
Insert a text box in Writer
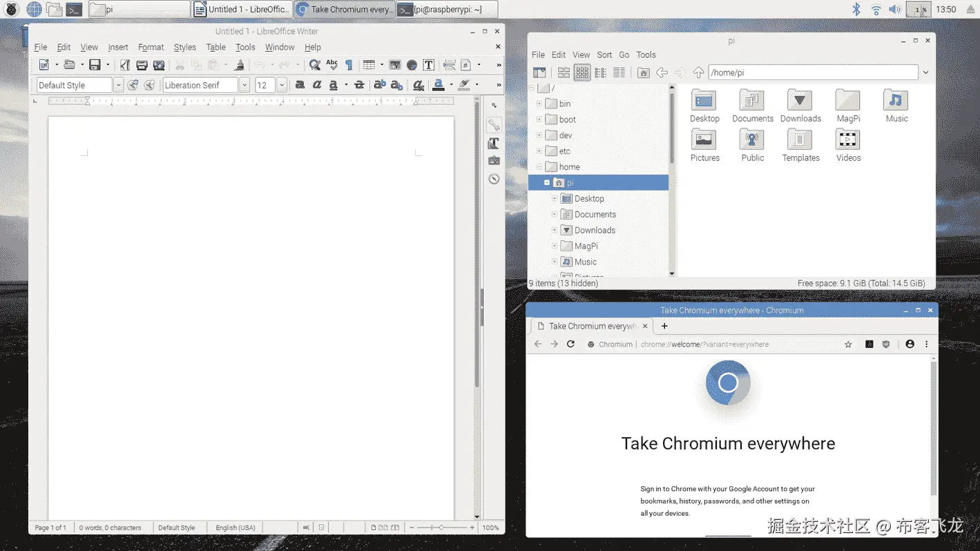click(x=429, y=65)
